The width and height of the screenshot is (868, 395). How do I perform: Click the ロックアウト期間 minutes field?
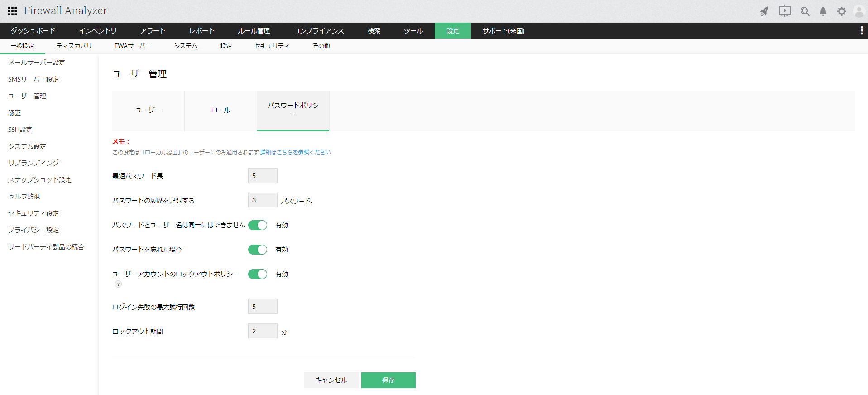pos(263,331)
